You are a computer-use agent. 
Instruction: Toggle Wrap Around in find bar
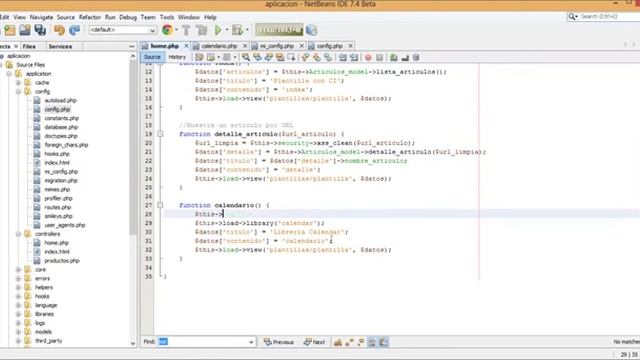click(383, 342)
